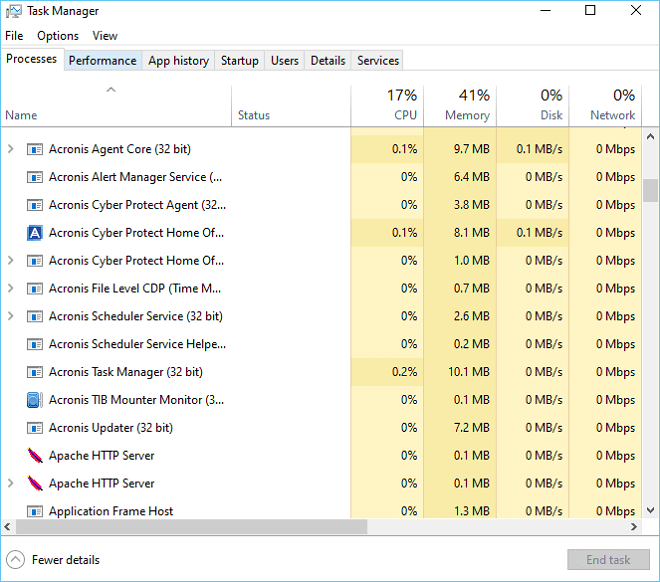
Task: Click the Acronis TIB Mounter Monitor icon
Action: [x=35, y=400]
